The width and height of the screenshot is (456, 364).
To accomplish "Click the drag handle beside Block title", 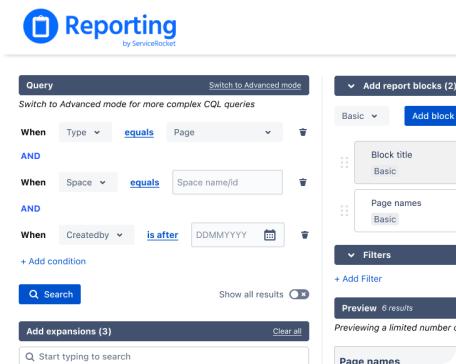I will coord(344,163).
